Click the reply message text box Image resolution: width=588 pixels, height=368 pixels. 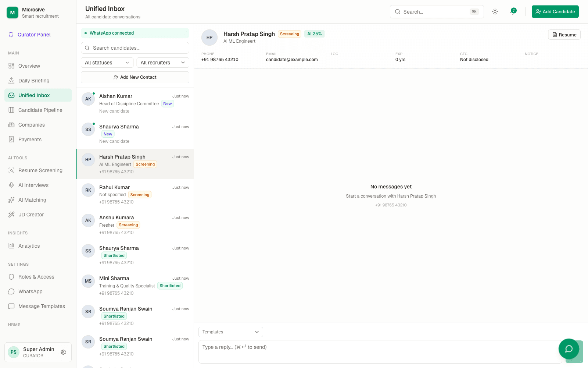click(380, 352)
